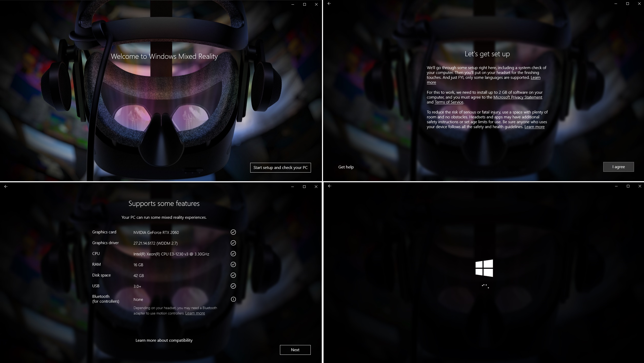Screen dimensions: 644x363
Task: Select Learn more about compatibility link
Action: click(164, 340)
